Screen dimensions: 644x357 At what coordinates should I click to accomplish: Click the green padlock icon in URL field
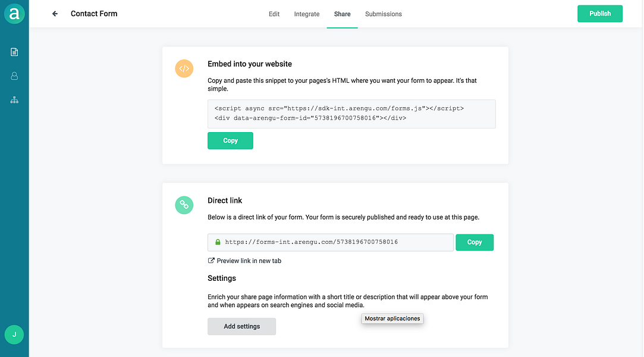(x=218, y=242)
